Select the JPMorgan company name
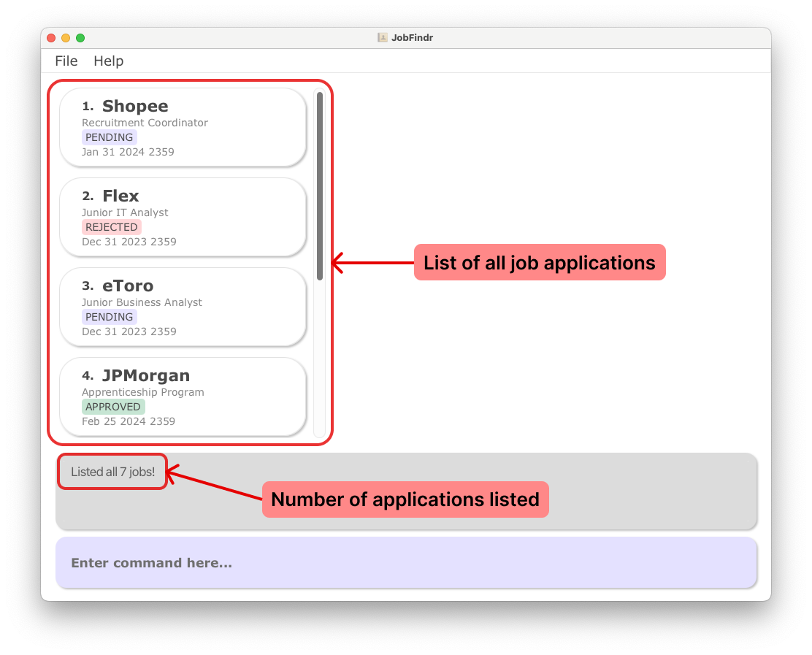The width and height of the screenshot is (812, 655). (146, 375)
